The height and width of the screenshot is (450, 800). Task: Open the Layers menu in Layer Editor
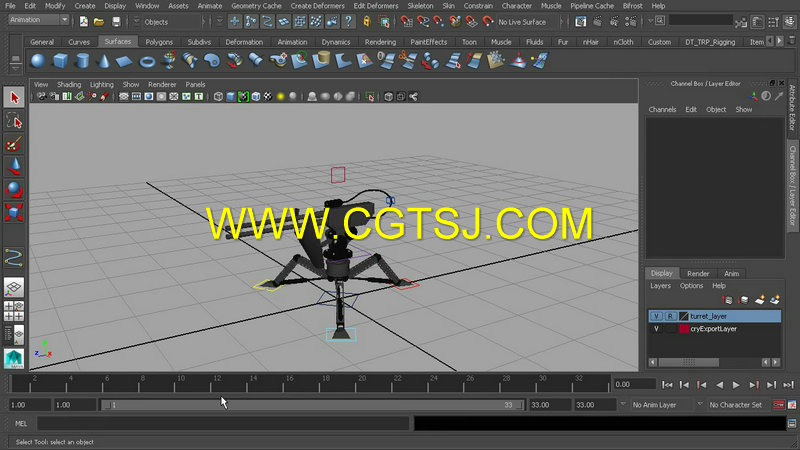coord(660,286)
